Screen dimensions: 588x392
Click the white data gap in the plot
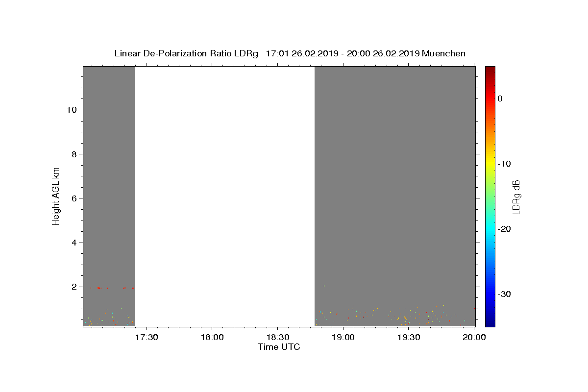(224, 196)
